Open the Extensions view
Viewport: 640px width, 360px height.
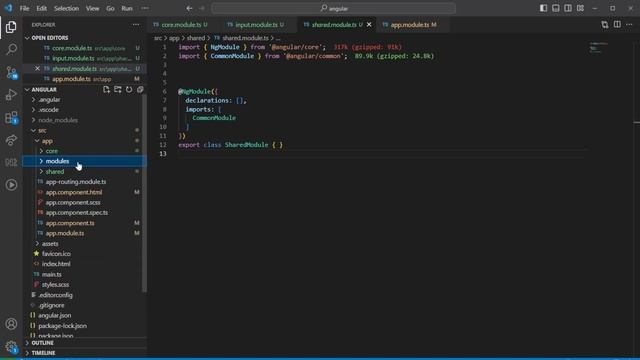[11, 118]
